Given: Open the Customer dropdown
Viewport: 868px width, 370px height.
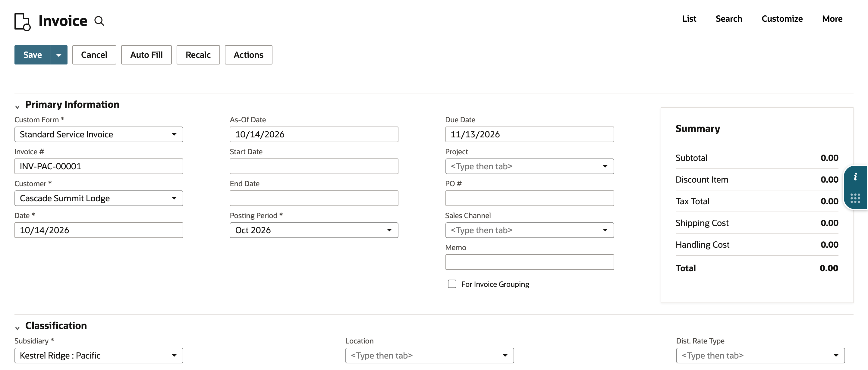Looking at the screenshot, I should point(99,199).
